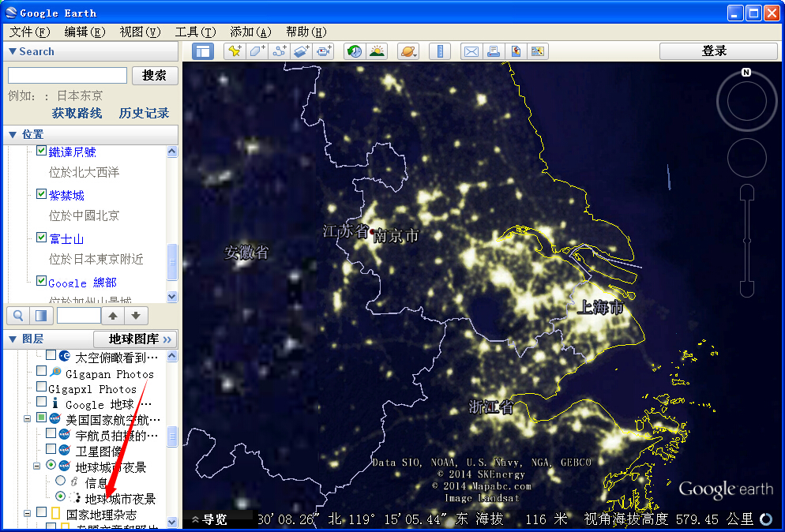Open the planet switcher dropdown
This screenshot has width=785, height=532.
[408, 51]
